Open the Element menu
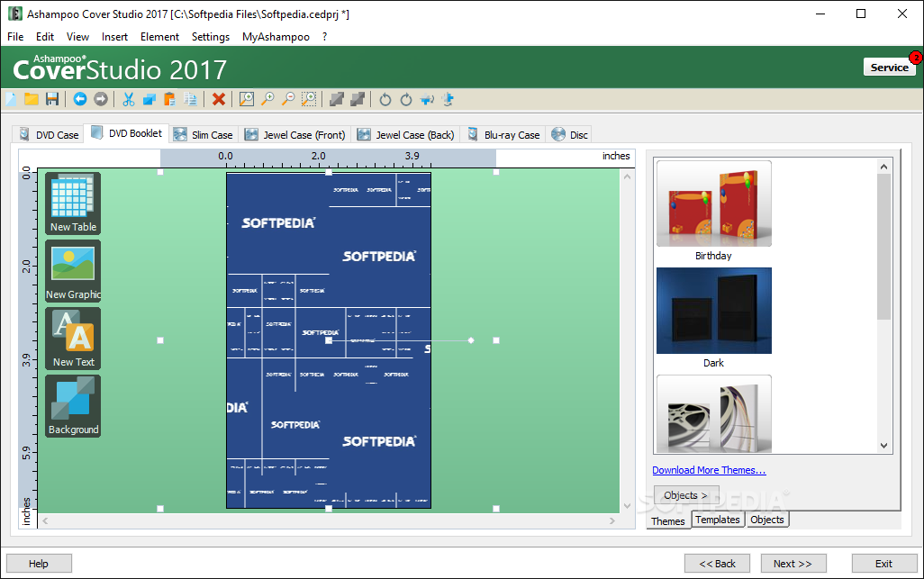924x579 pixels. tap(159, 37)
